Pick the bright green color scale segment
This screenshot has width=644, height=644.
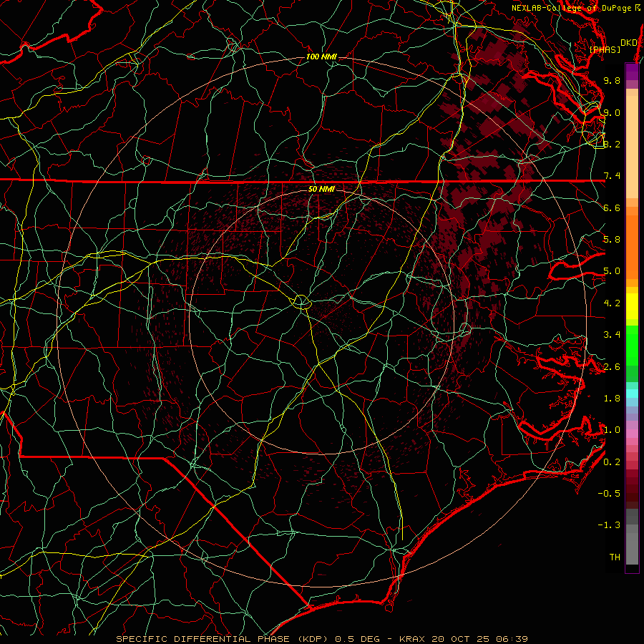pyautogui.click(x=632, y=345)
